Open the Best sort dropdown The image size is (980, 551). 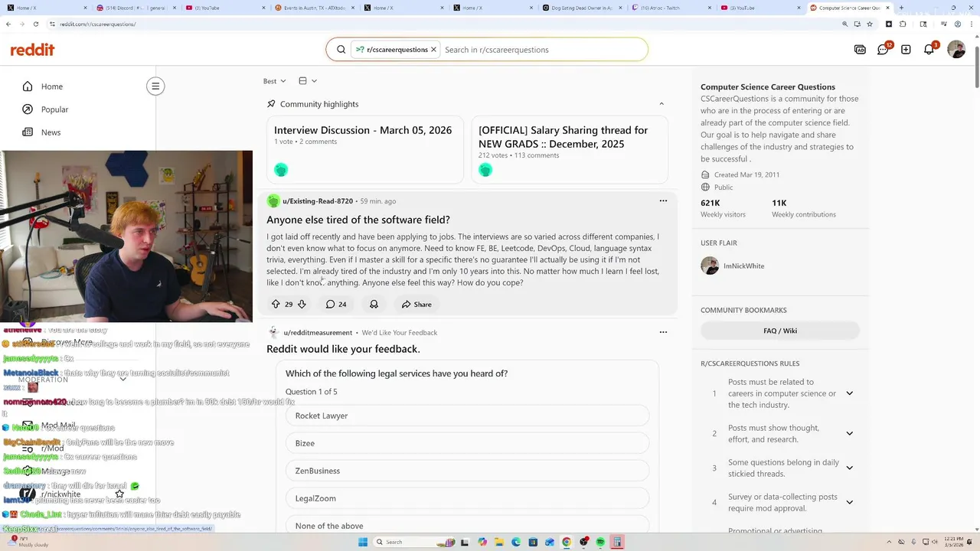click(274, 81)
